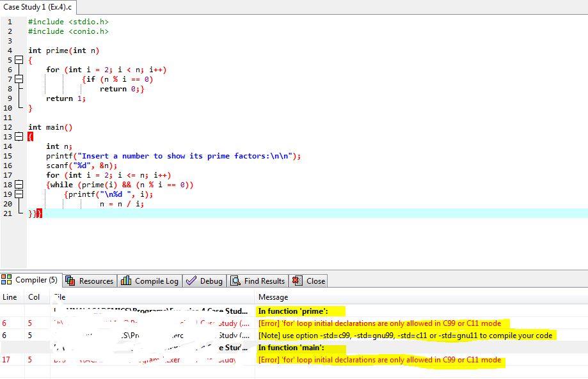The width and height of the screenshot is (588, 379).
Task: Click the Message column header
Action: [x=273, y=297]
